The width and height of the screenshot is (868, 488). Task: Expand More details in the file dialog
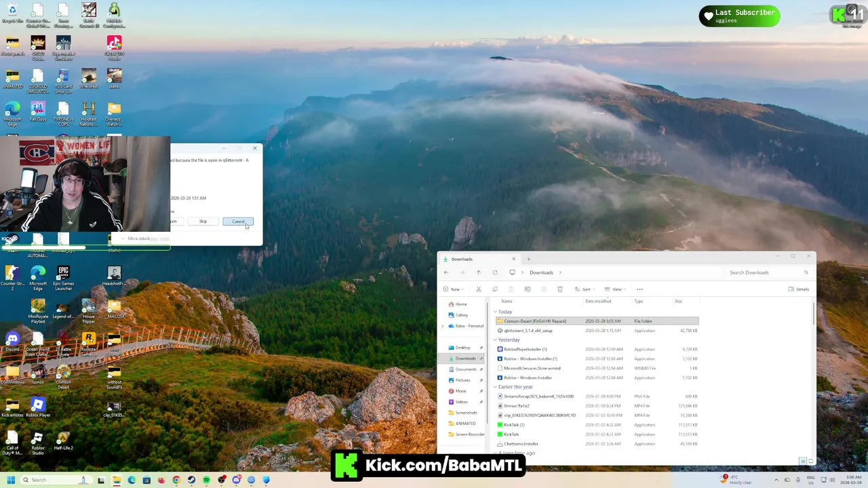[135, 239]
